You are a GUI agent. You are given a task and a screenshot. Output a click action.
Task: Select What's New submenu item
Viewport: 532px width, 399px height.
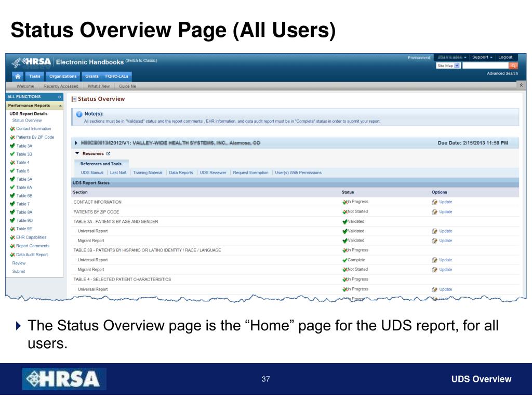tap(98, 86)
